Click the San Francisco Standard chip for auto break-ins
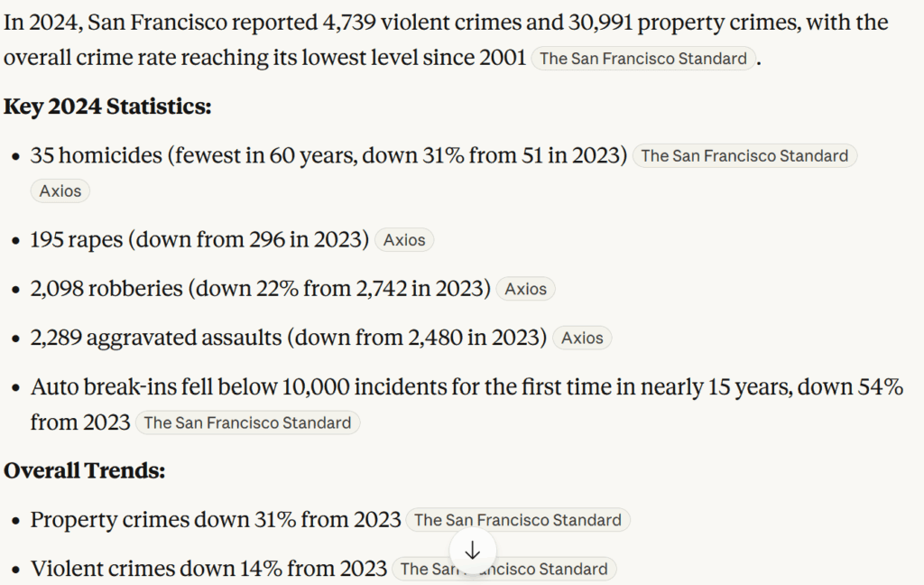The height and width of the screenshot is (585, 924). (247, 422)
